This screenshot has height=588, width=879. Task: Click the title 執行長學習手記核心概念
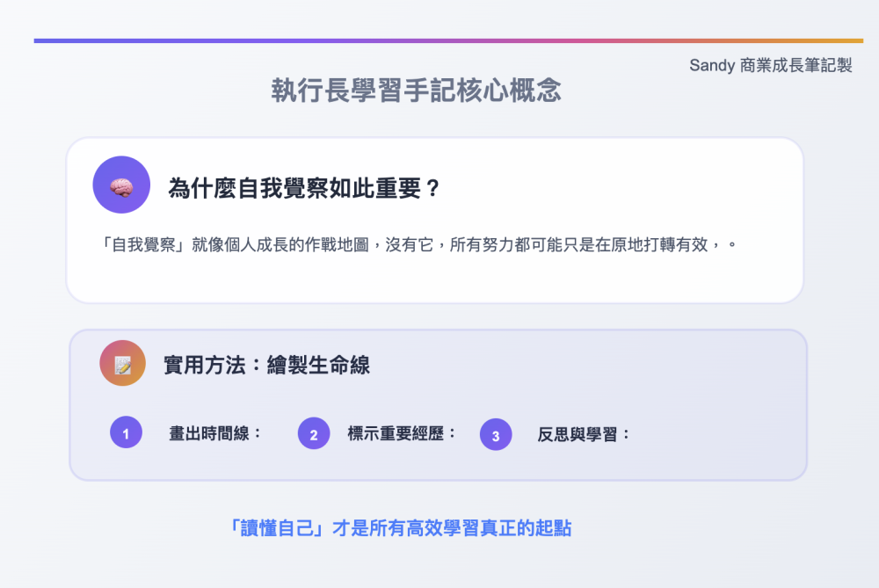pyautogui.click(x=417, y=91)
